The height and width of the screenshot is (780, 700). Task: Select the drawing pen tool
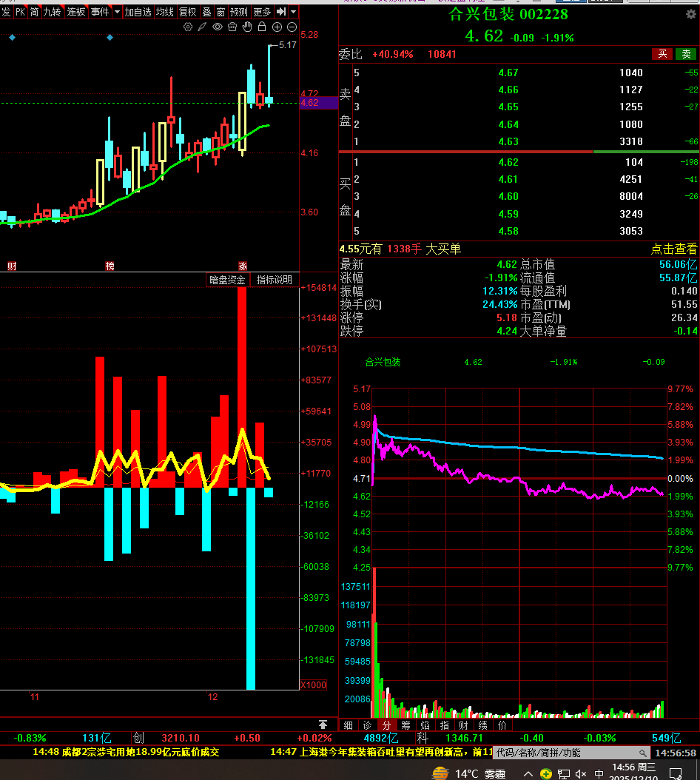click(202, 27)
